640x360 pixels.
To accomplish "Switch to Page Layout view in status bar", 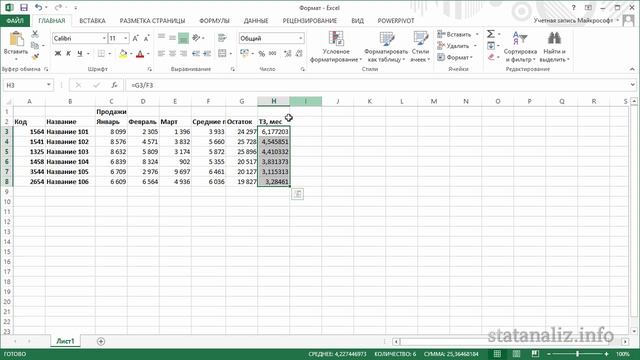I will 516,354.
